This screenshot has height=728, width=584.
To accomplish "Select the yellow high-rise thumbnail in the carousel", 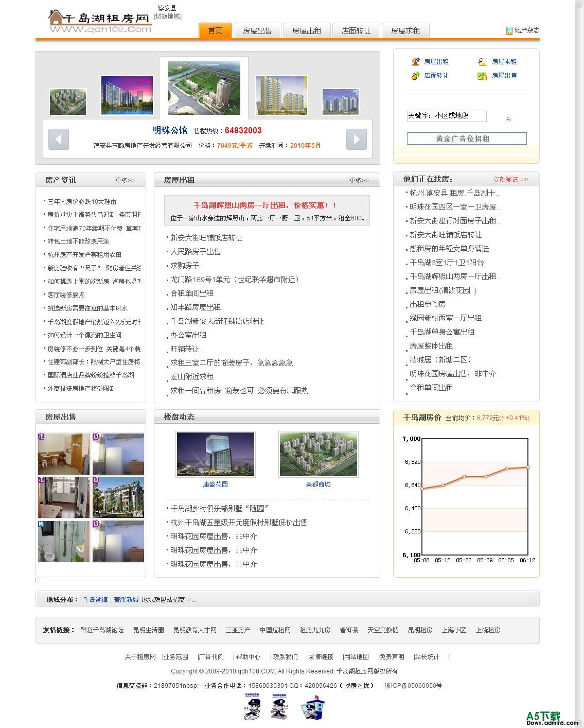I will [281, 95].
